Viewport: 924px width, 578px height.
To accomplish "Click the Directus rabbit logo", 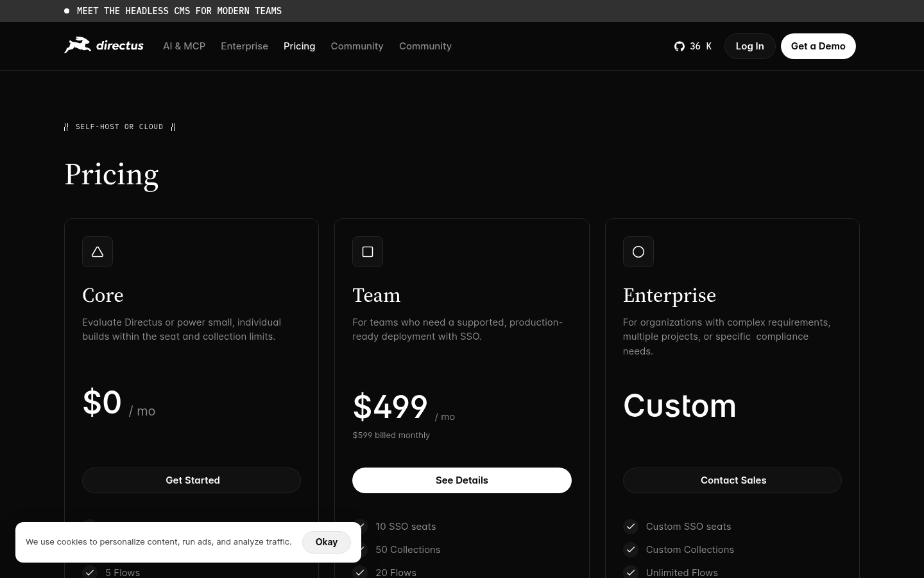I will click(104, 46).
